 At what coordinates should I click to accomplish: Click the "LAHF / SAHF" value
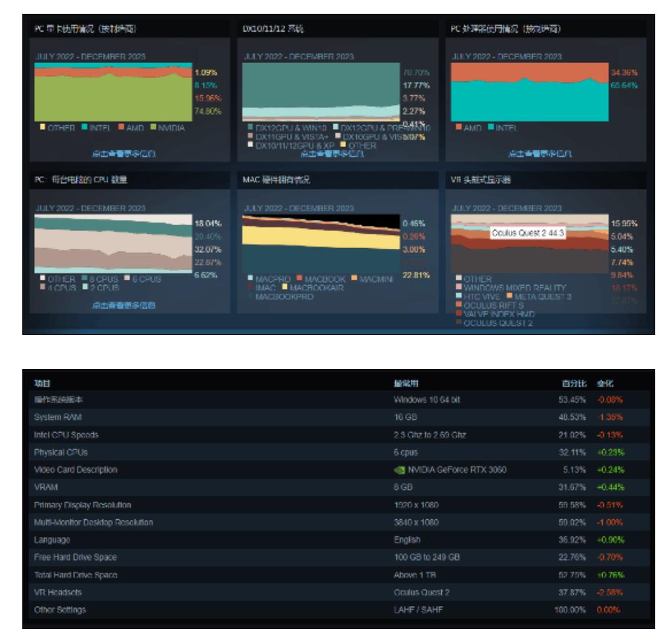tap(418, 610)
